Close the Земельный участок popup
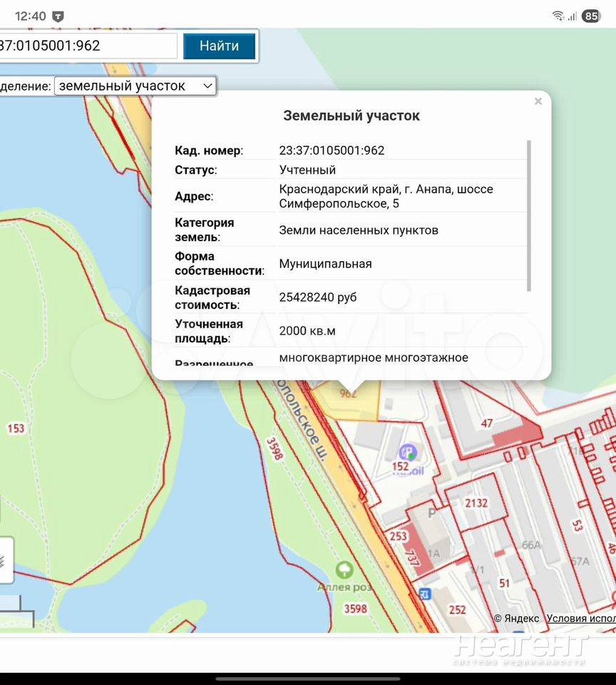Viewport: 616px width, 685px height. click(538, 101)
